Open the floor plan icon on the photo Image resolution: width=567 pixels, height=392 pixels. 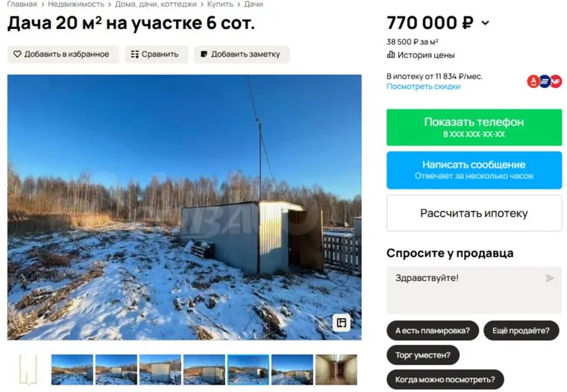[342, 322]
